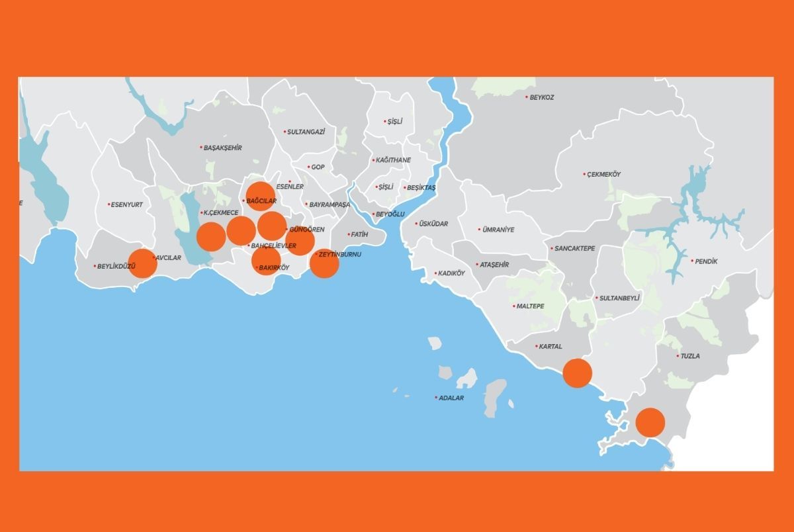The width and height of the screenshot is (794, 532).
Task: Click the orange circle on the coast below KARTAL
Action: pos(577,373)
